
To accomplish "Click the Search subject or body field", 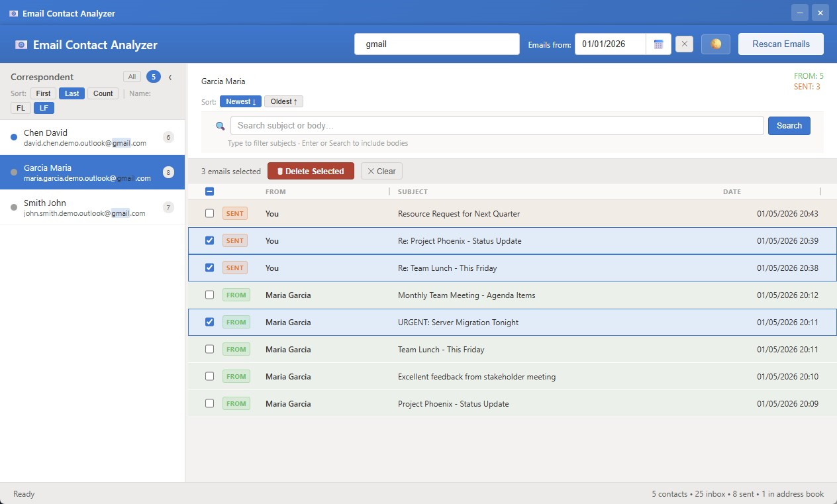I will coord(497,126).
